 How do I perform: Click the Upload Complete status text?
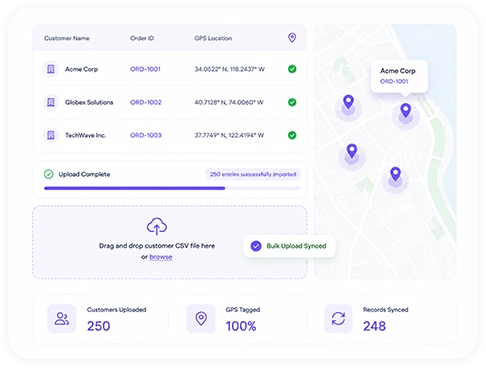84,174
